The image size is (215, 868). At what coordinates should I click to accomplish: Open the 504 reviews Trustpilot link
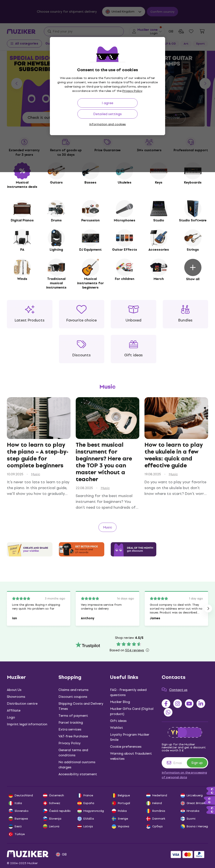[x=135, y=650]
